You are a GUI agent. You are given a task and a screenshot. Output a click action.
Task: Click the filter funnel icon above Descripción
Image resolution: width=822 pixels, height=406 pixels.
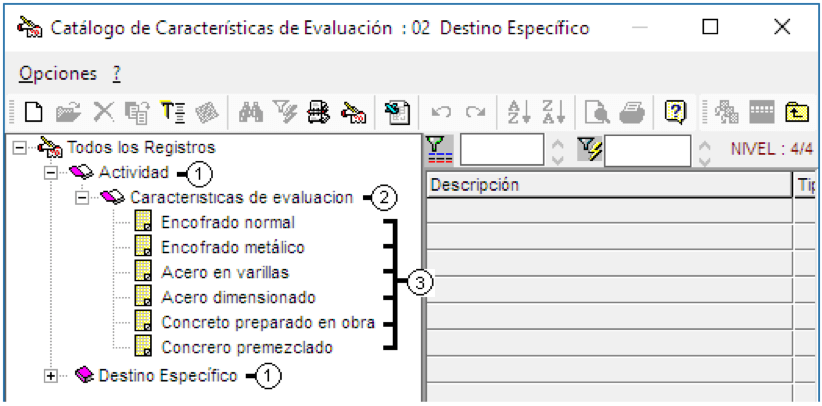(440, 151)
